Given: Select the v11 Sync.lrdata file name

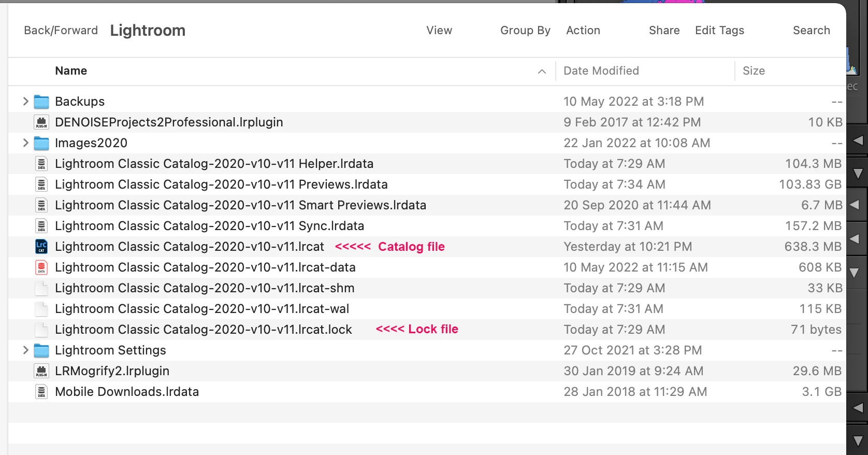Looking at the screenshot, I should [209, 226].
